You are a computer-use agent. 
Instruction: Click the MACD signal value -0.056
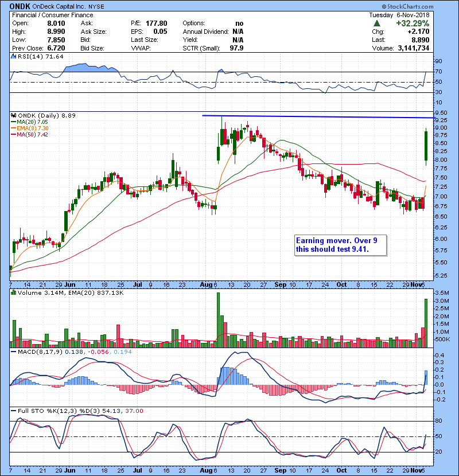[x=98, y=352]
